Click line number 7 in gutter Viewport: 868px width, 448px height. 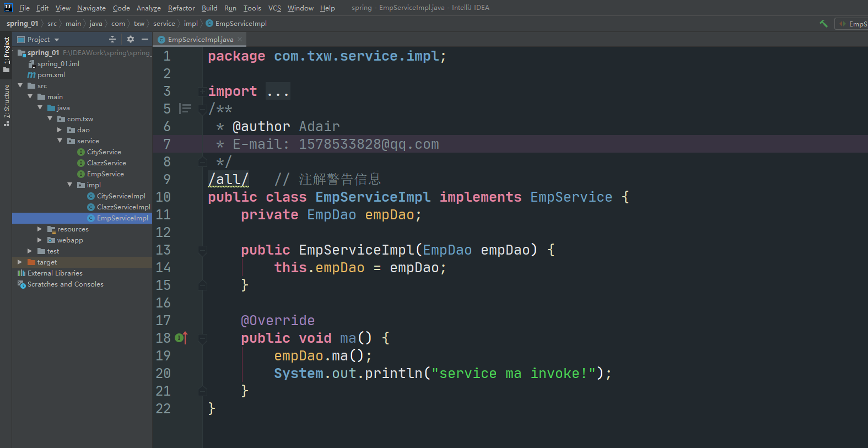[x=167, y=144]
